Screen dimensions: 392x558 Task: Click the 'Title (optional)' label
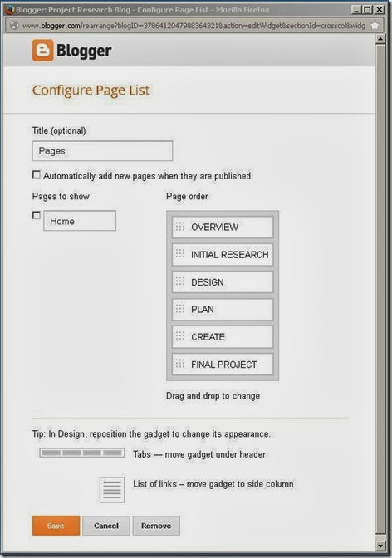59,130
